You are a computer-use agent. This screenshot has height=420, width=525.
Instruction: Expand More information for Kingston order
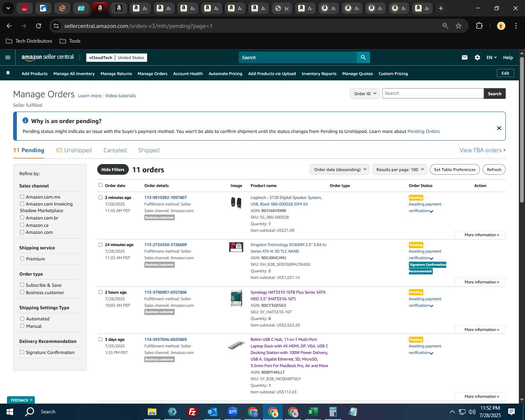point(480,282)
